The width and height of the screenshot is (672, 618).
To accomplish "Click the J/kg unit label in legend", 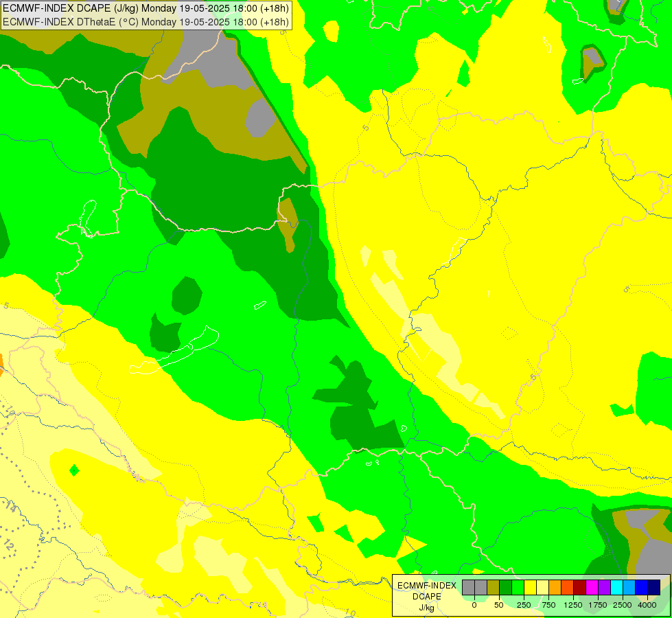I will coord(426,608).
